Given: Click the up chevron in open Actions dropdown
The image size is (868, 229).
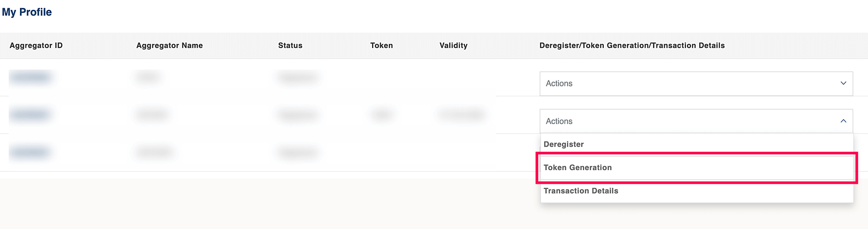Looking at the screenshot, I should click(x=843, y=121).
